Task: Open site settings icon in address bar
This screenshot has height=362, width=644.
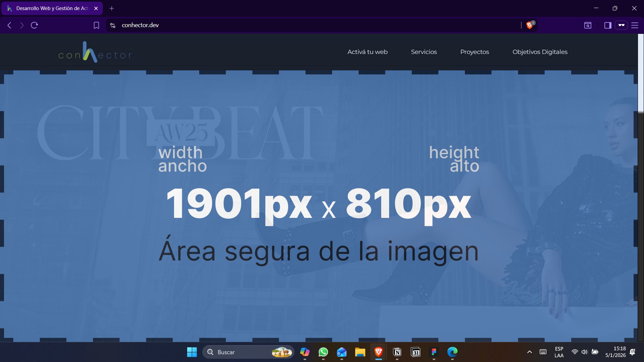Action: click(113, 25)
